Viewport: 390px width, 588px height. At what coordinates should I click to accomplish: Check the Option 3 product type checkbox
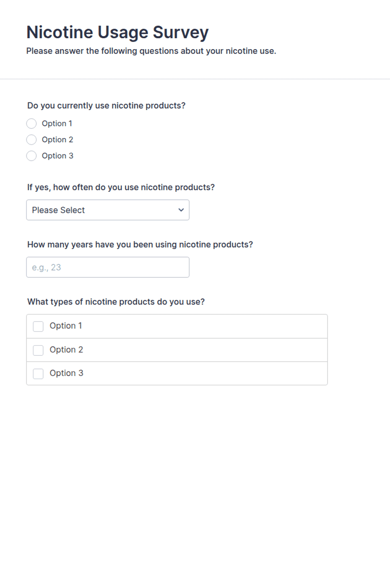38,374
